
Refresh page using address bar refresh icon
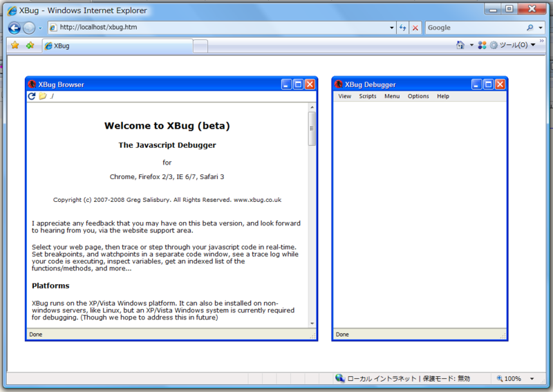403,28
